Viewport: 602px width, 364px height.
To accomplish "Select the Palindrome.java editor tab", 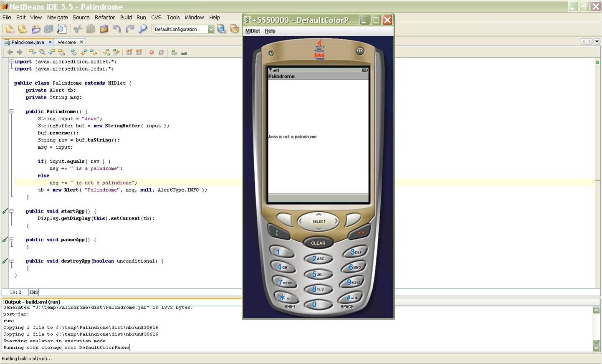I will click(x=28, y=42).
